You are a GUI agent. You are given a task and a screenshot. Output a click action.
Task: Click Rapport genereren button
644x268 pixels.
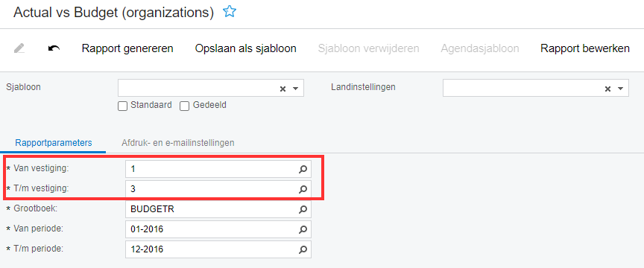(x=127, y=48)
